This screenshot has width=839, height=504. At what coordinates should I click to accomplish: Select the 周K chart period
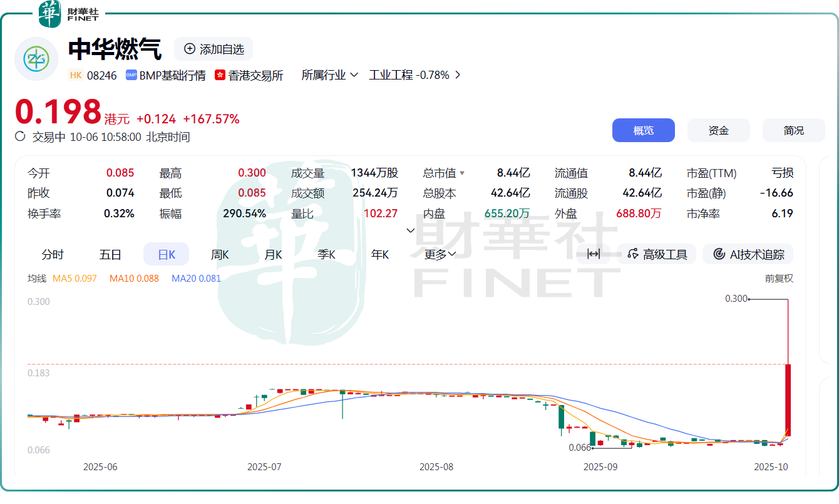(x=220, y=255)
